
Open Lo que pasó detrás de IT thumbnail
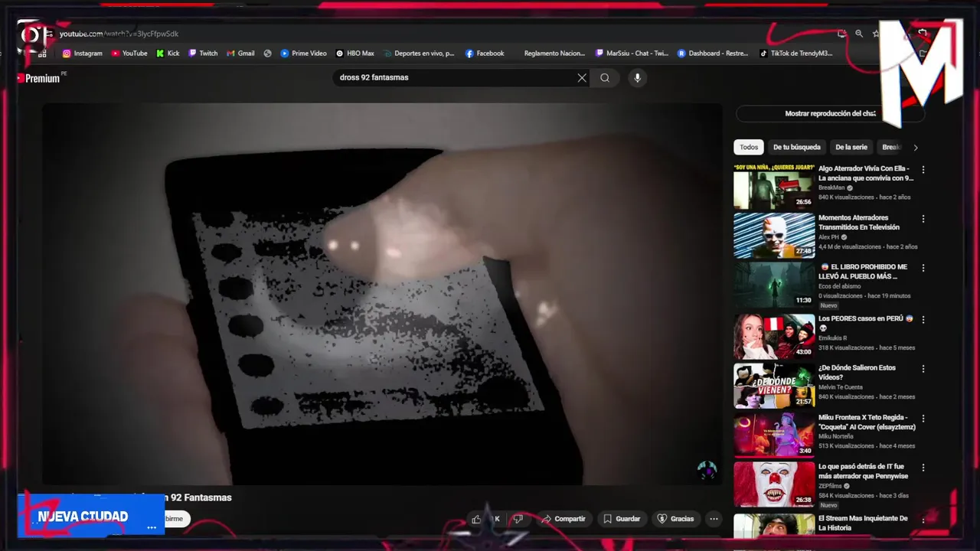click(x=774, y=484)
